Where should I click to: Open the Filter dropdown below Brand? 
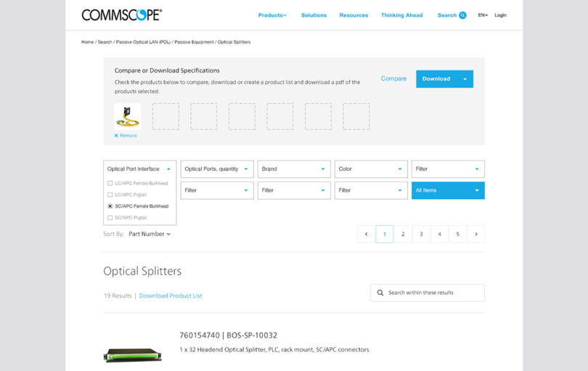(294, 190)
